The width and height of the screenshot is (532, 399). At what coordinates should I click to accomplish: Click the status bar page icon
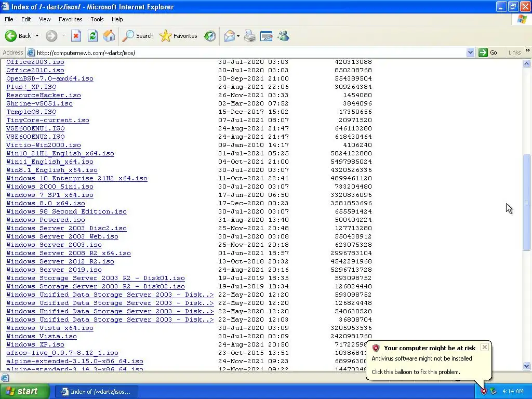pyautogui.click(x=5, y=378)
